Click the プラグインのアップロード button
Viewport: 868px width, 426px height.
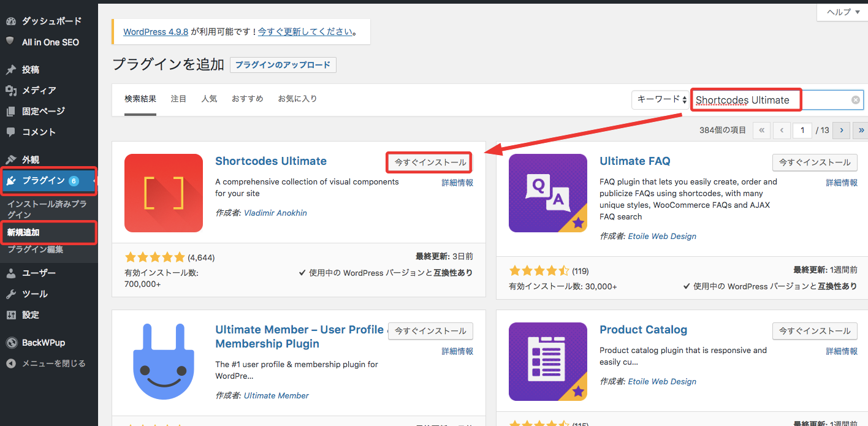(283, 65)
